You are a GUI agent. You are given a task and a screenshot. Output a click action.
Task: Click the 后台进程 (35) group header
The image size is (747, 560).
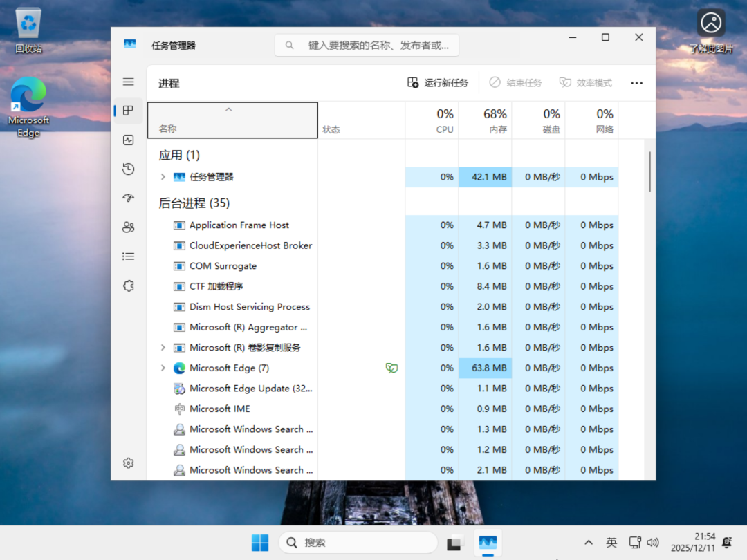pos(194,203)
